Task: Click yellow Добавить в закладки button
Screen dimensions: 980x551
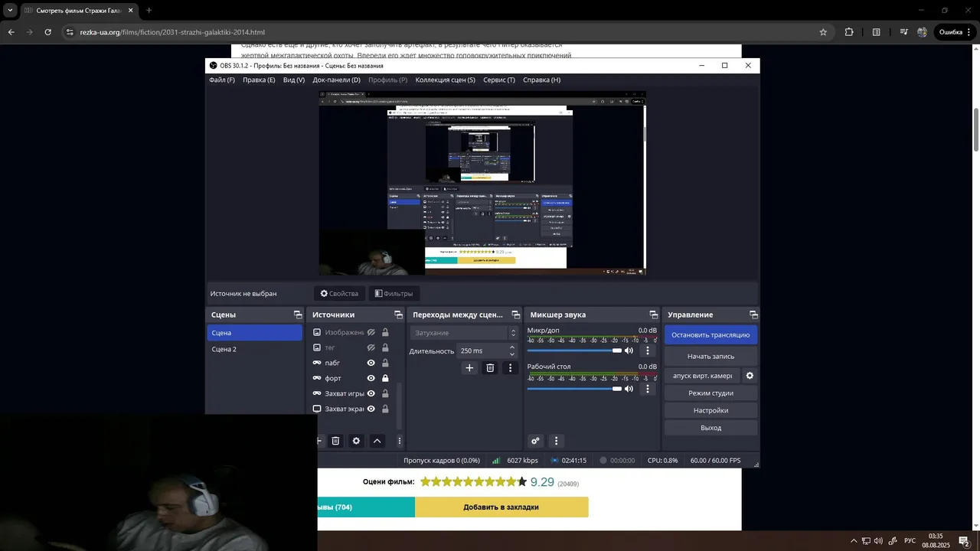Action: click(x=501, y=507)
